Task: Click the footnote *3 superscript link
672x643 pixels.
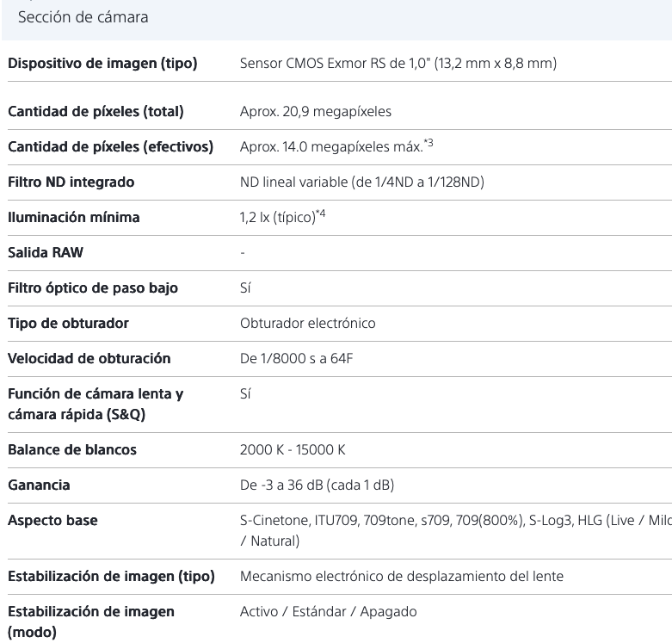Action: pyautogui.click(x=427, y=143)
